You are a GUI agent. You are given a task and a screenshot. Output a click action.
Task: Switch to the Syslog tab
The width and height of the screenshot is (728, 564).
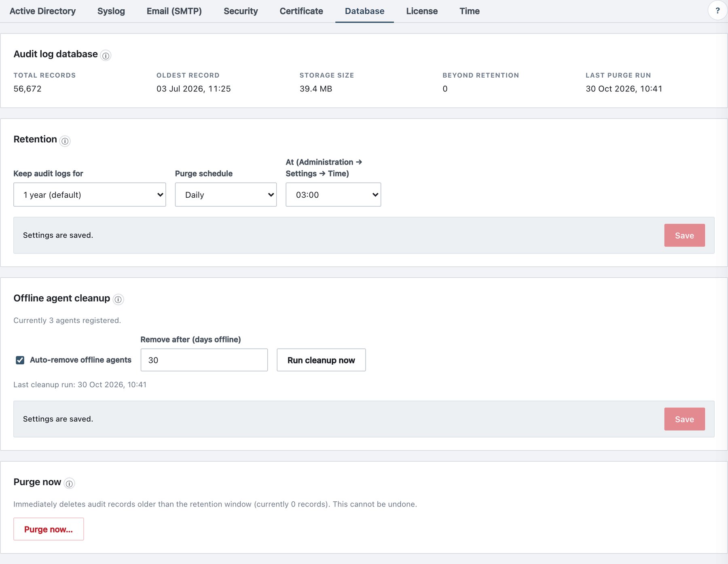(x=111, y=11)
